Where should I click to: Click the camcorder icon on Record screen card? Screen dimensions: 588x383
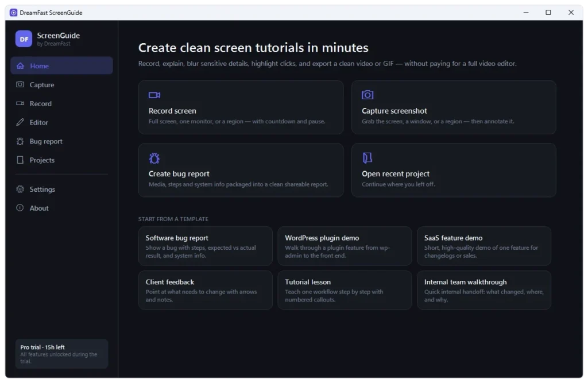154,95
